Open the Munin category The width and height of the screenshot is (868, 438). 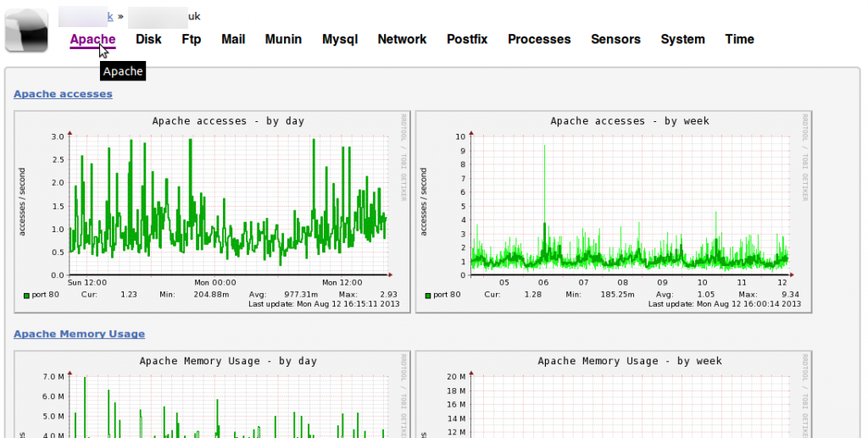[x=283, y=39]
